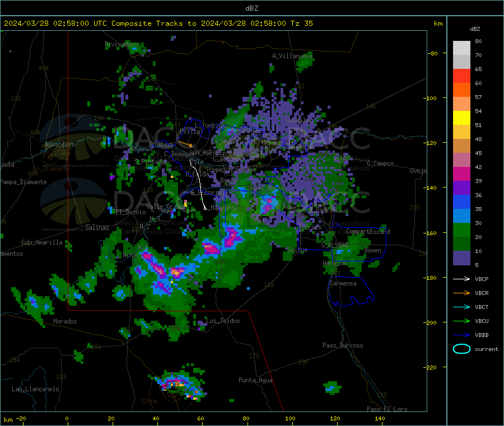Click the blue VBBB arrow legend icon
504x426 pixels.
pyautogui.click(x=461, y=335)
